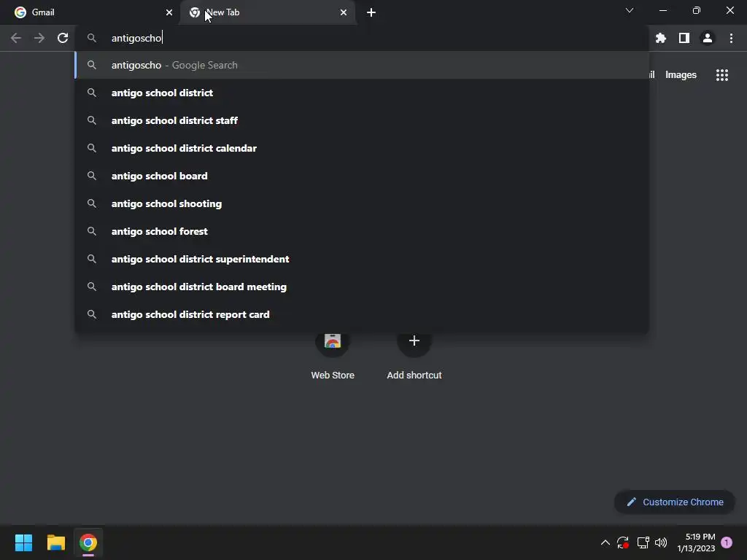Click the Images link
The width and height of the screenshot is (747, 560).
(681, 75)
